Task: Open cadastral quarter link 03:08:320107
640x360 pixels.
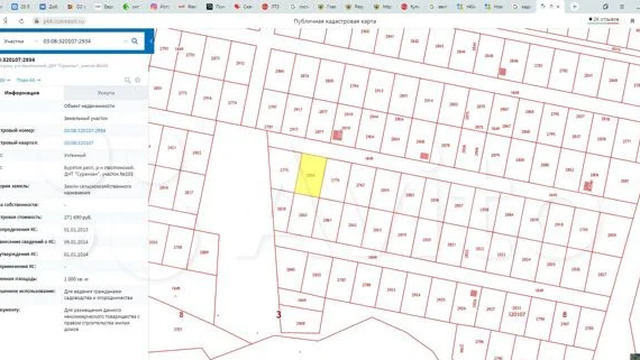Action: pyautogui.click(x=79, y=143)
